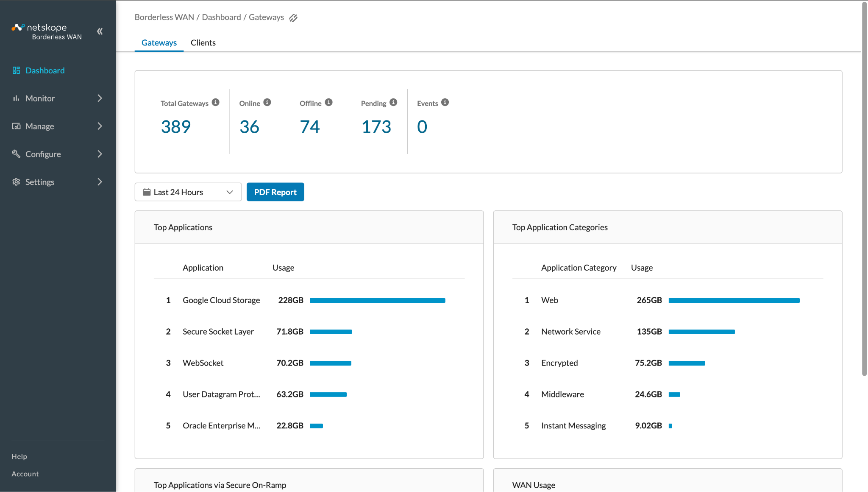Viewport: 868px width, 492px height.
Task: Click the Offline info icon
Action: [329, 102]
